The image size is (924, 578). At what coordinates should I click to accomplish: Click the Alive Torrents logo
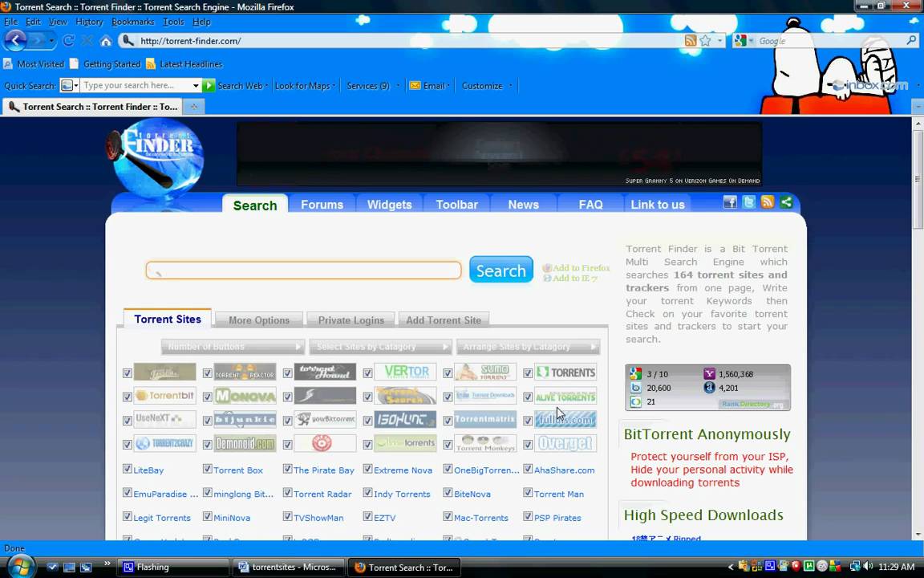click(x=565, y=396)
